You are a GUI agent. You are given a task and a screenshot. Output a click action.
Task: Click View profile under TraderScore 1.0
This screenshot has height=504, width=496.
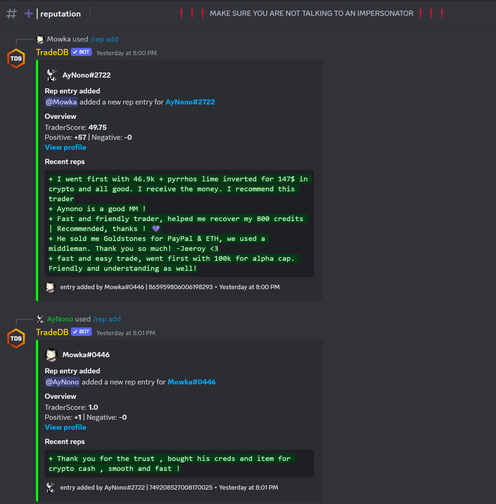pos(66,427)
